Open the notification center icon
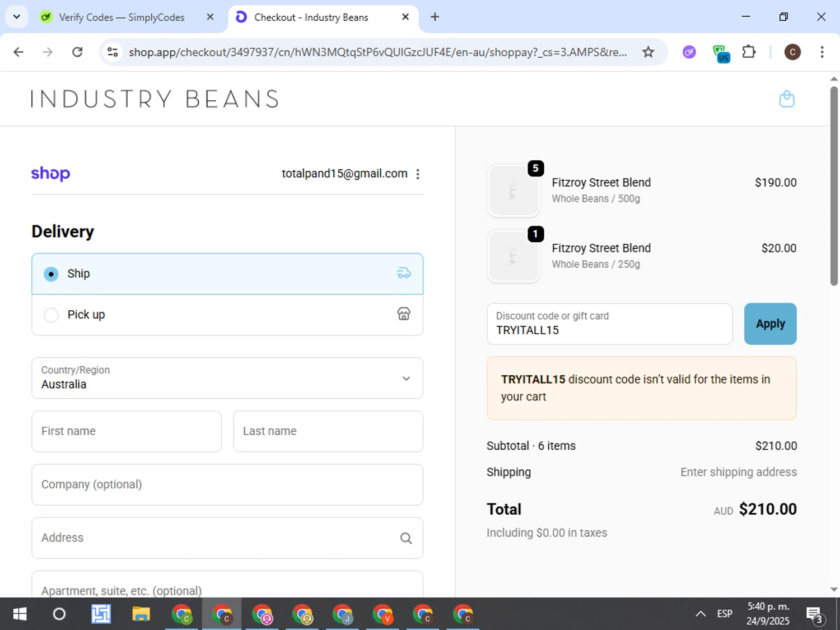Screen dimensions: 840x630 coord(815,615)
